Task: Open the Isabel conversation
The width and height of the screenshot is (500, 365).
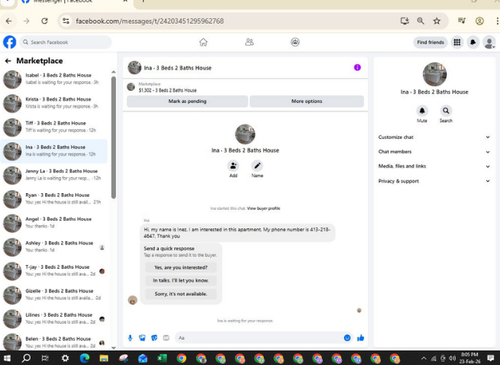Action: (54, 79)
